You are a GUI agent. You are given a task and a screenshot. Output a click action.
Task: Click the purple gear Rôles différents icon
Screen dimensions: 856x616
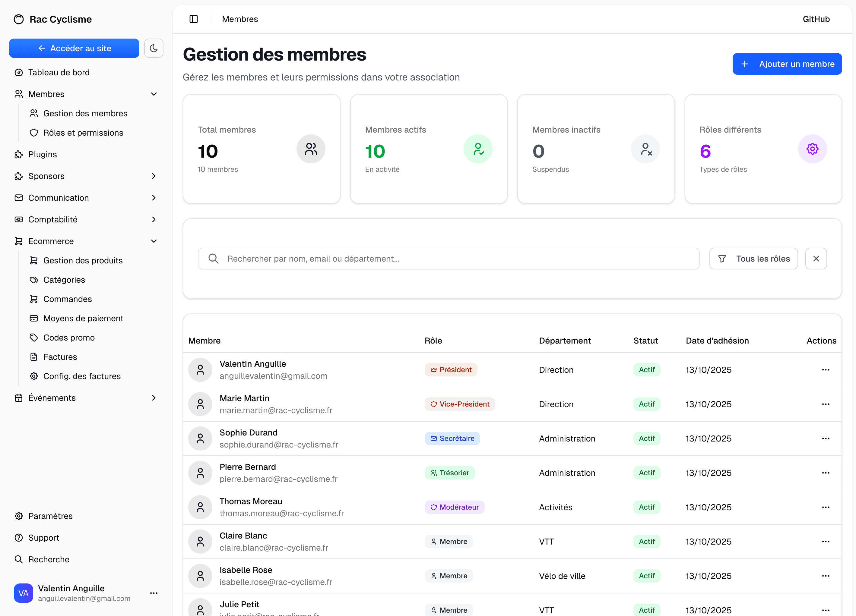[812, 149]
